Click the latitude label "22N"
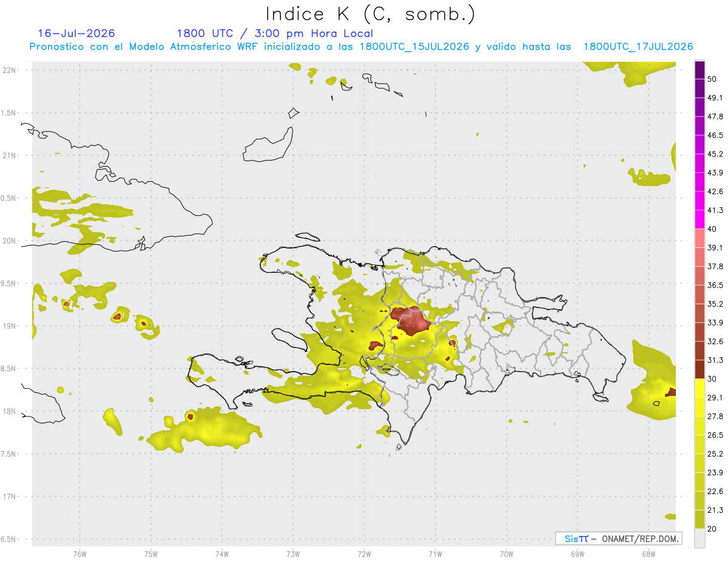 [x=9, y=70]
